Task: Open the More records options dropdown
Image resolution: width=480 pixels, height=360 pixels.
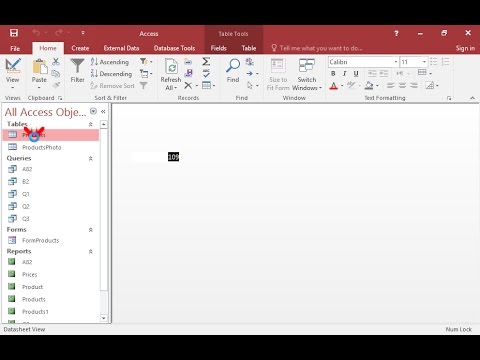Action: point(209,86)
